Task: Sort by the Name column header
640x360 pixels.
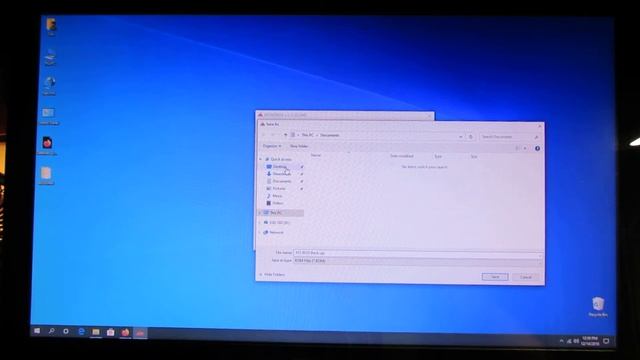Action: [316, 155]
